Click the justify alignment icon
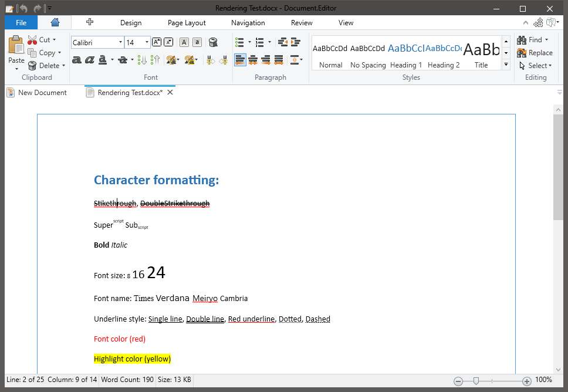 tap(279, 60)
